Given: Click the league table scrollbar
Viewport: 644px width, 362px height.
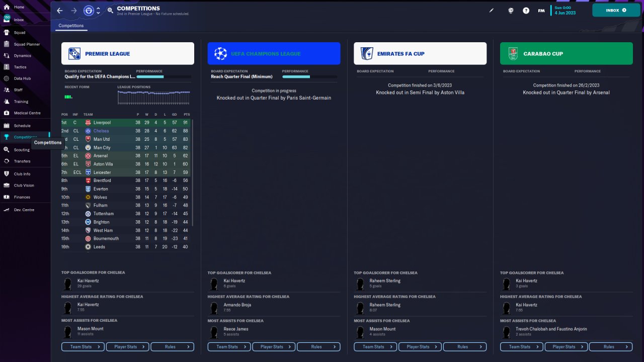Looking at the screenshot, I should tap(192, 173).
